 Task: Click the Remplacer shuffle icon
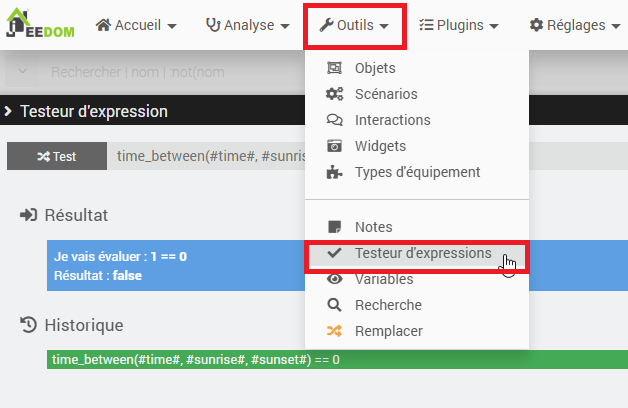point(335,331)
